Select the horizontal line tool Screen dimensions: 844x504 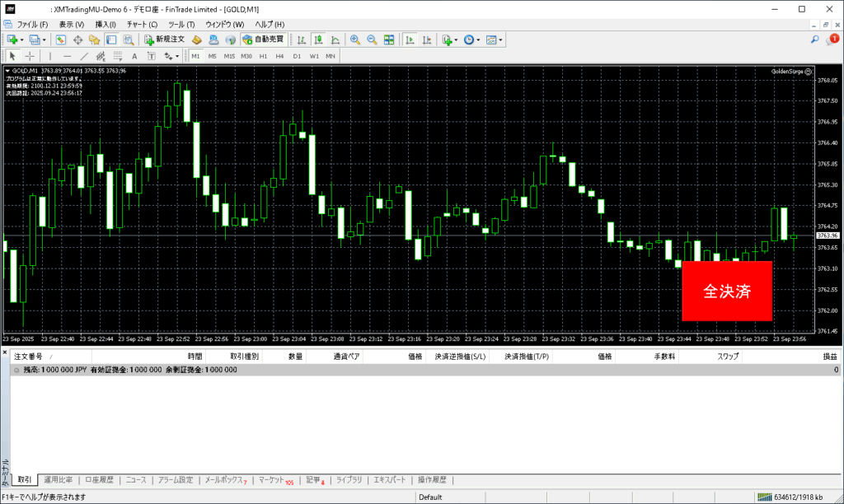point(67,56)
